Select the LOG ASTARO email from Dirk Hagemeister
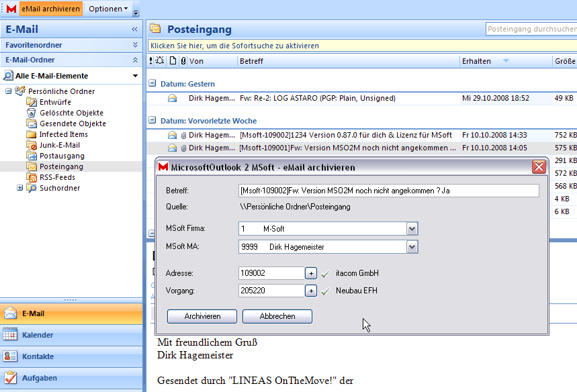Image resolution: width=577 pixels, height=392 pixels. pyautogui.click(x=362, y=98)
